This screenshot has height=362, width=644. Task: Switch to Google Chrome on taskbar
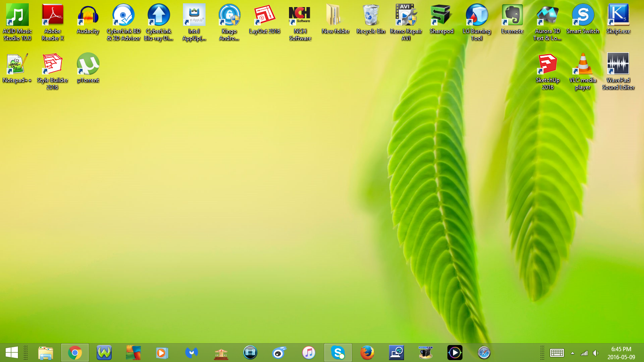tap(75, 353)
